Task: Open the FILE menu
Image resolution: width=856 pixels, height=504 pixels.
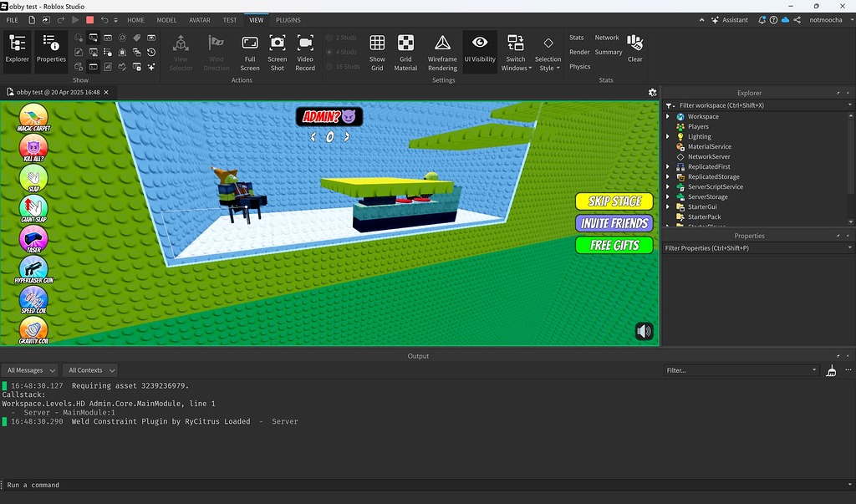Action: [x=13, y=19]
